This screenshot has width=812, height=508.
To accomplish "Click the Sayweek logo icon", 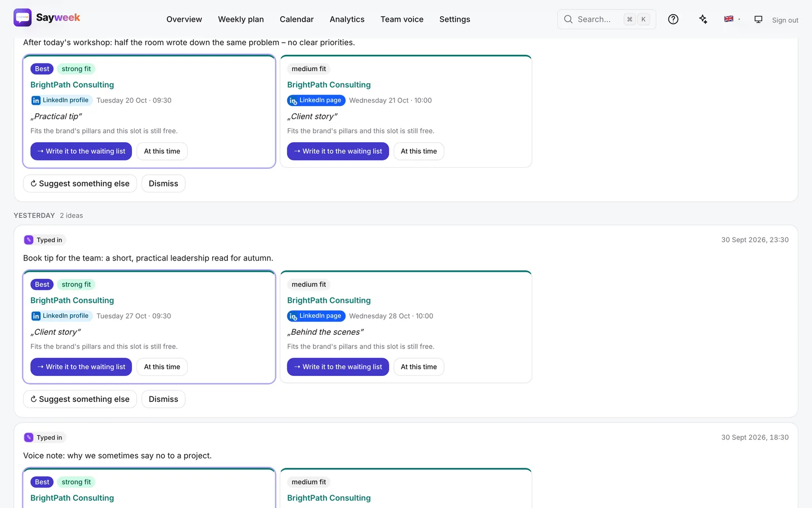I will point(22,18).
